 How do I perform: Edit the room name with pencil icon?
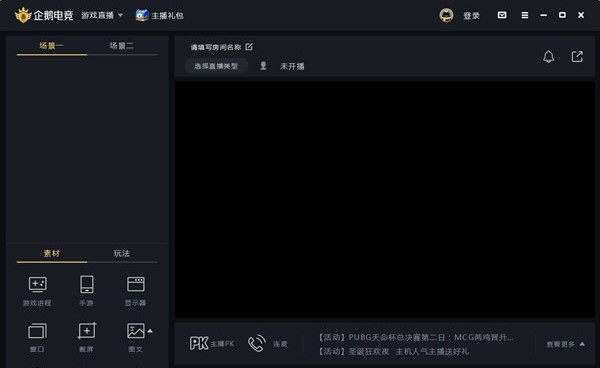click(x=249, y=47)
